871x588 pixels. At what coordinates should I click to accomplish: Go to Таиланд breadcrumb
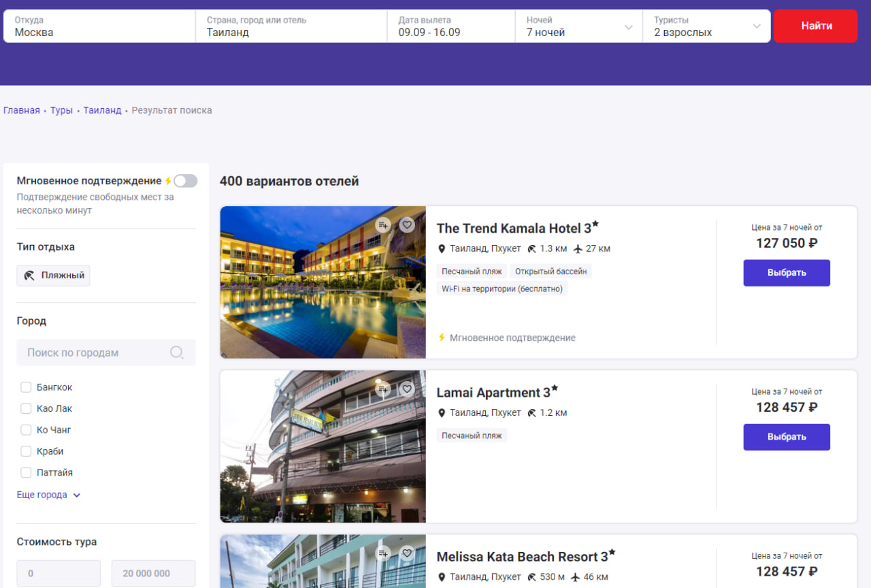tap(102, 110)
